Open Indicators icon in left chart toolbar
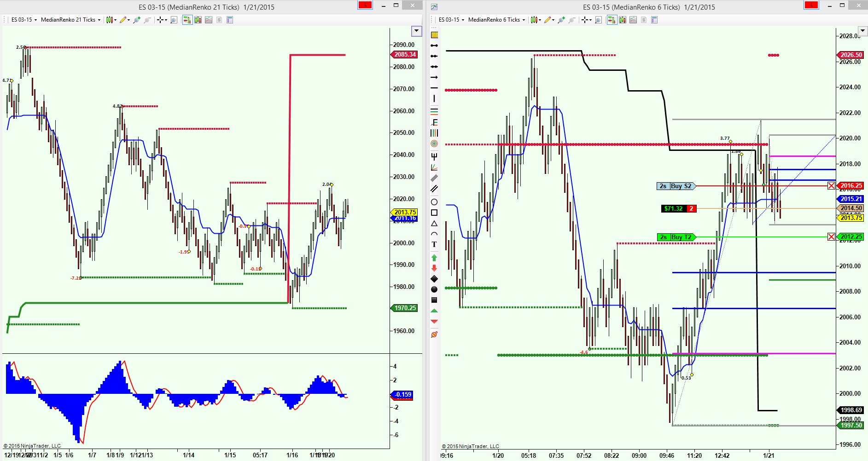 click(209, 20)
